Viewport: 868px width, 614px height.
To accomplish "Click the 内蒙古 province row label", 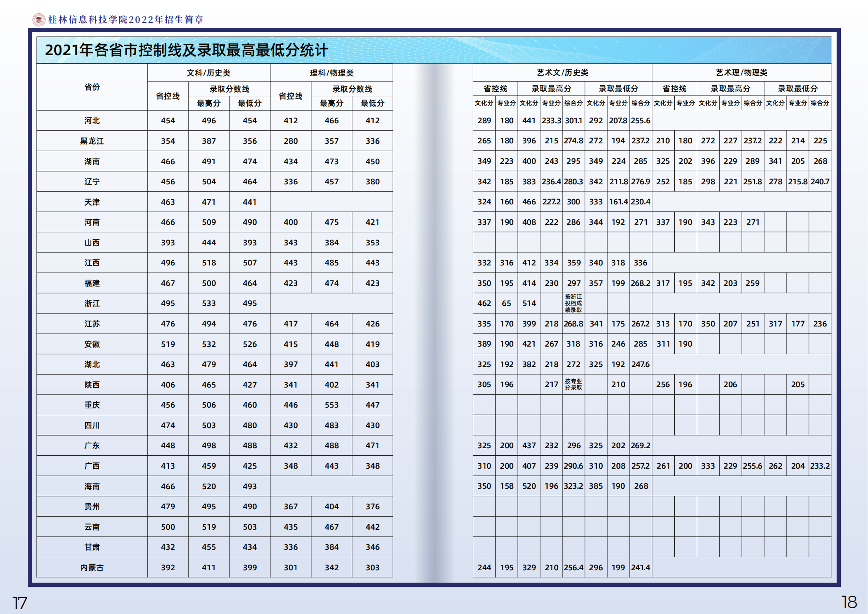I will click(x=92, y=568).
